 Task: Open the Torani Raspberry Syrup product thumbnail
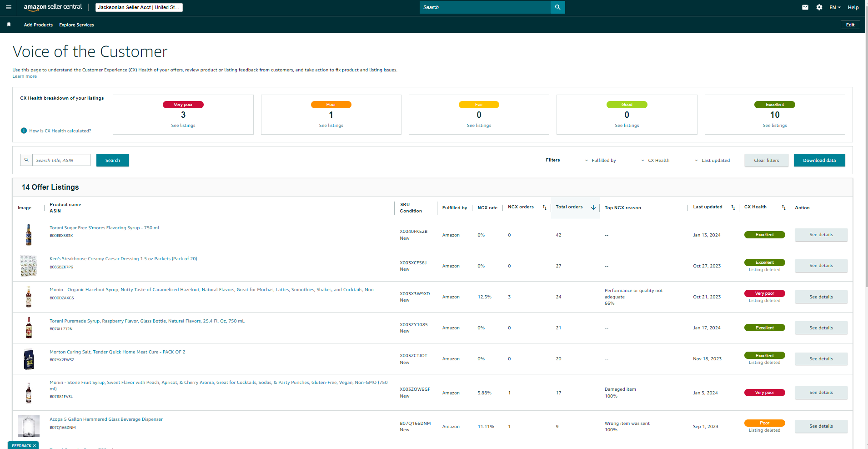[29, 328]
